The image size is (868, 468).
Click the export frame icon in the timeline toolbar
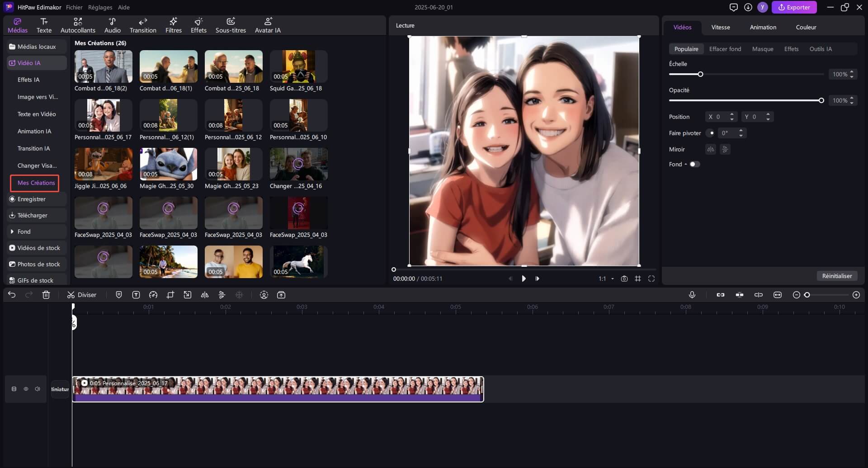[281, 295]
